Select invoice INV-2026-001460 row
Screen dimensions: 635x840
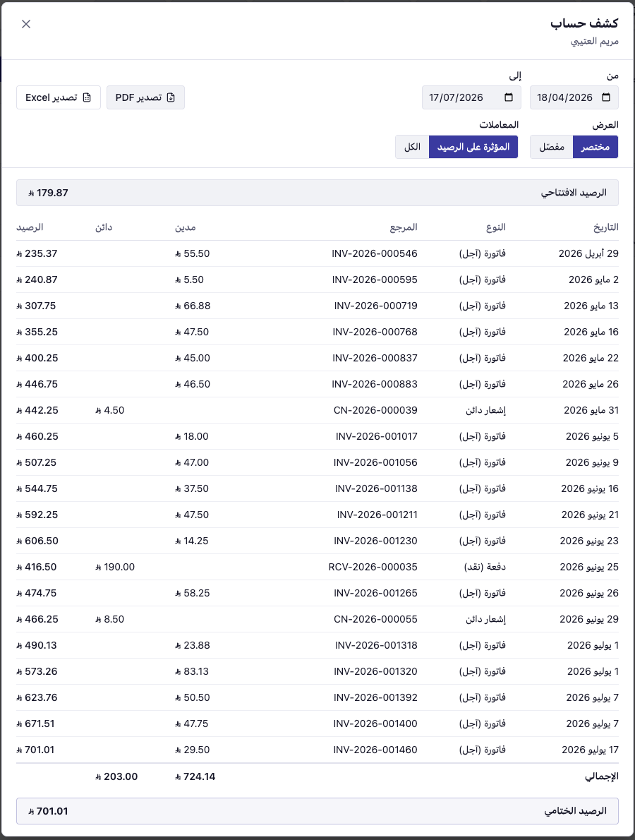coord(317,750)
